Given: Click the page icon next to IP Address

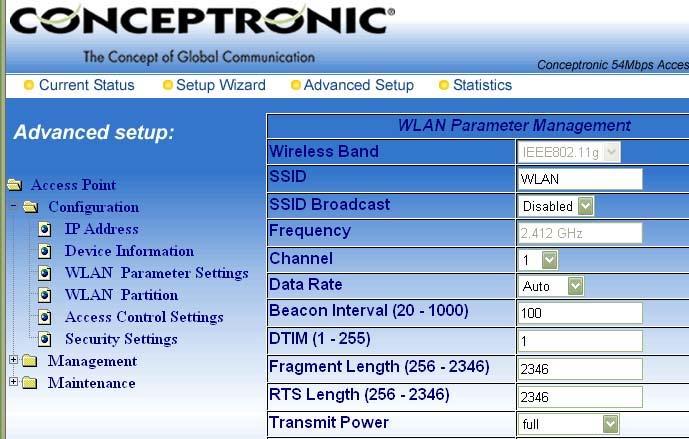Looking at the screenshot, I should [x=44, y=229].
